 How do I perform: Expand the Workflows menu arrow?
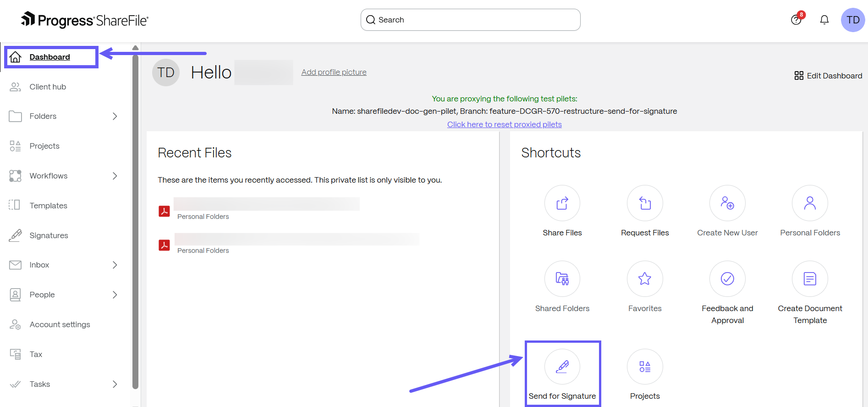(115, 176)
